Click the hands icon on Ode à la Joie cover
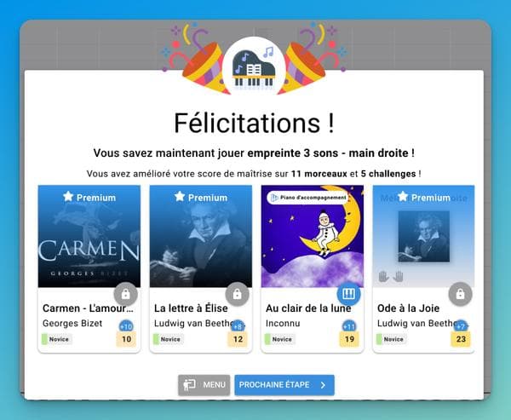This screenshot has height=420, width=511. [x=391, y=277]
